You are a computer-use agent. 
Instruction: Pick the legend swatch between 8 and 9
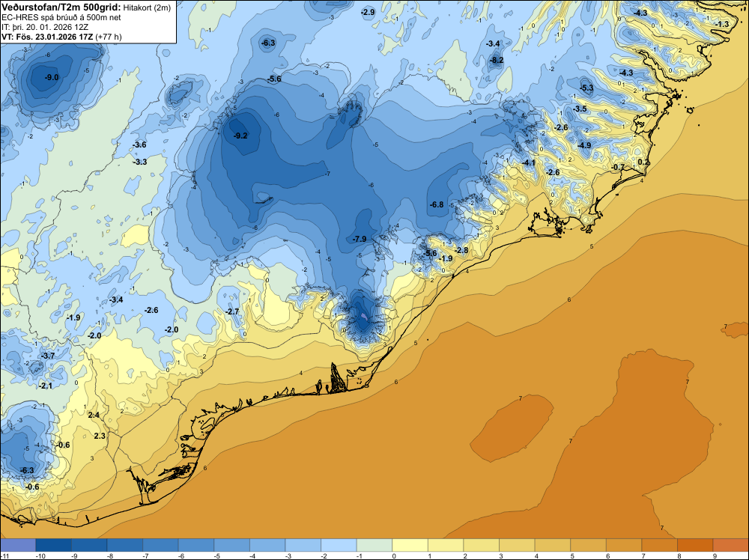[x=696, y=544]
